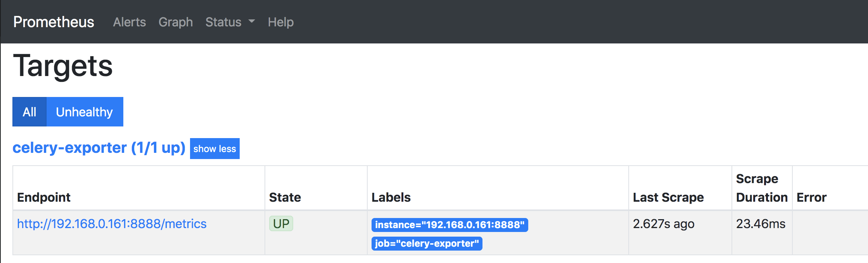Click the Prometheus brand logo link
Image resolution: width=868 pixels, height=263 pixels.
(54, 22)
